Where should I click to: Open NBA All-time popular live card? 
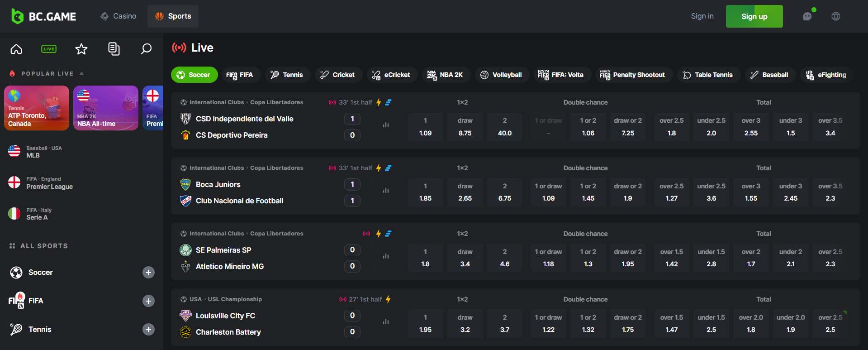tap(106, 108)
